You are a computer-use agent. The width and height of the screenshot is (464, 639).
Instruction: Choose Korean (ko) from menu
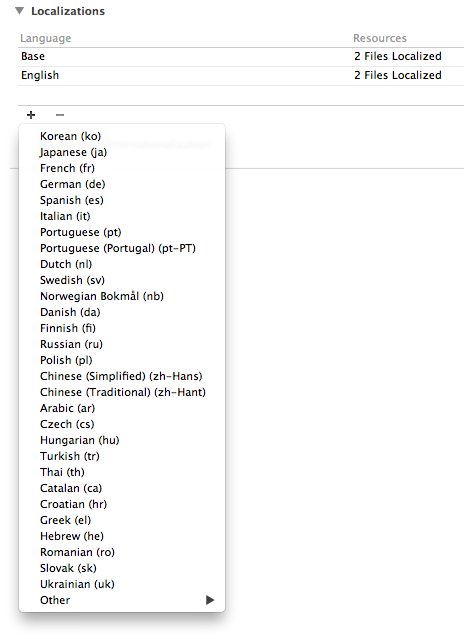(x=122, y=136)
